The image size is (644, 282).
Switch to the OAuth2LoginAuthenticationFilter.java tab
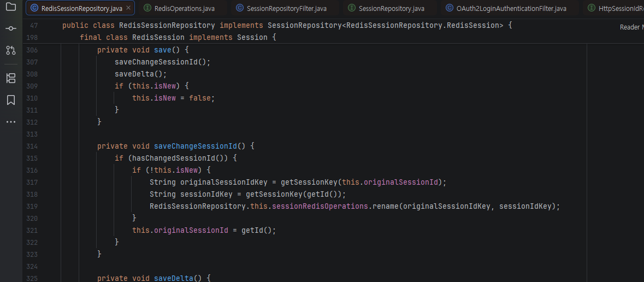pos(506,8)
